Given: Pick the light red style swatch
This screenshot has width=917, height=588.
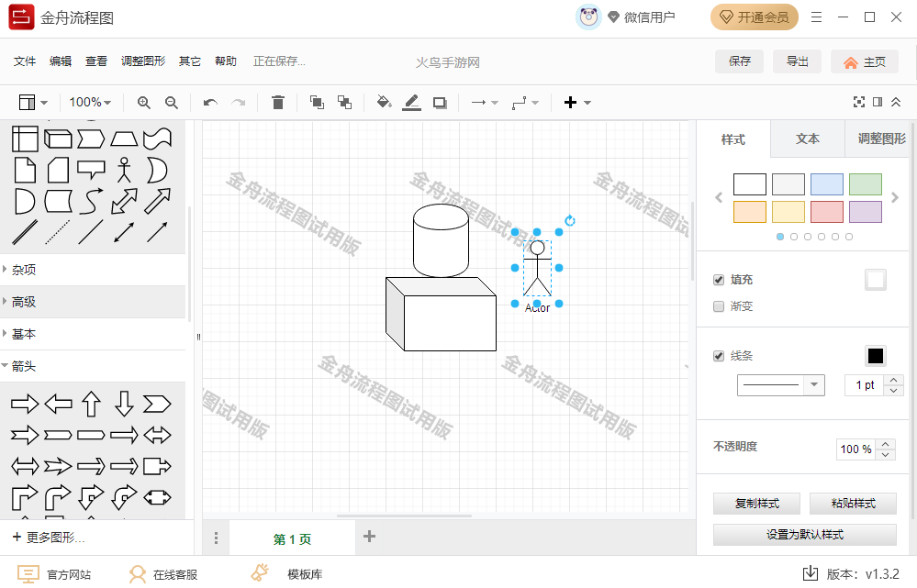Looking at the screenshot, I should pyautogui.click(x=826, y=212).
